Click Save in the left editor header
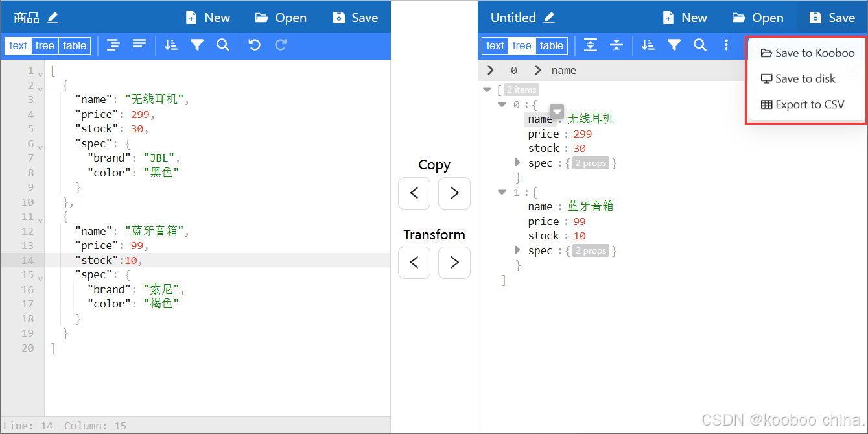 click(x=355, y=18)
